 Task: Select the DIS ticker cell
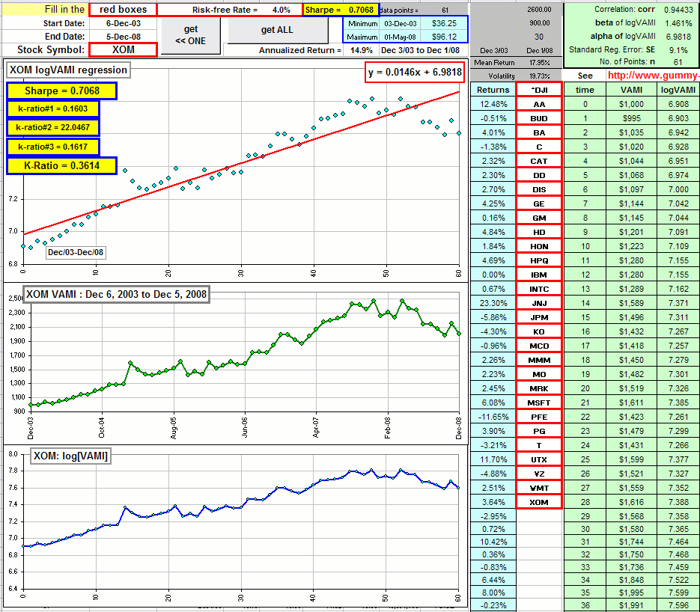(x=539, y=189)
